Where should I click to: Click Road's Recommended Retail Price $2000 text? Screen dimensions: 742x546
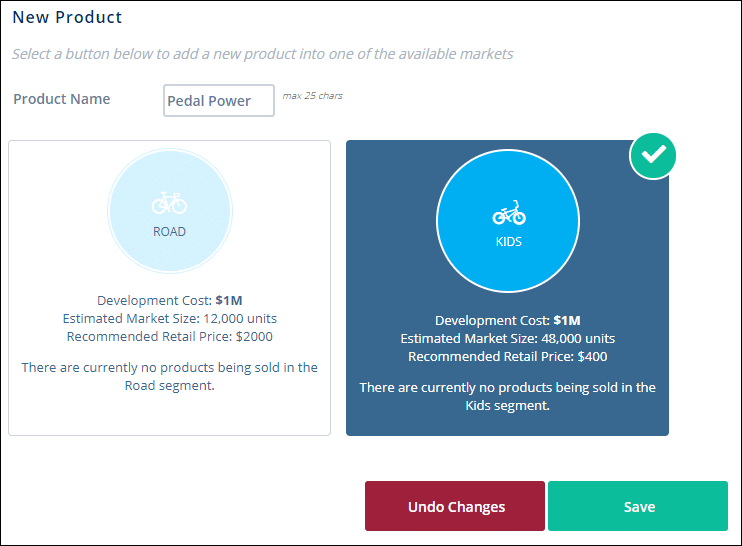[169, 336]
